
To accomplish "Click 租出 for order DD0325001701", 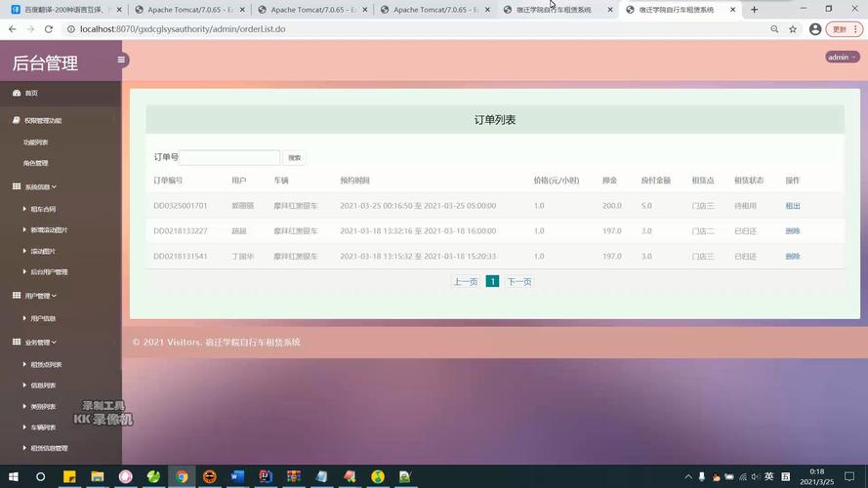I will (793, 206).
